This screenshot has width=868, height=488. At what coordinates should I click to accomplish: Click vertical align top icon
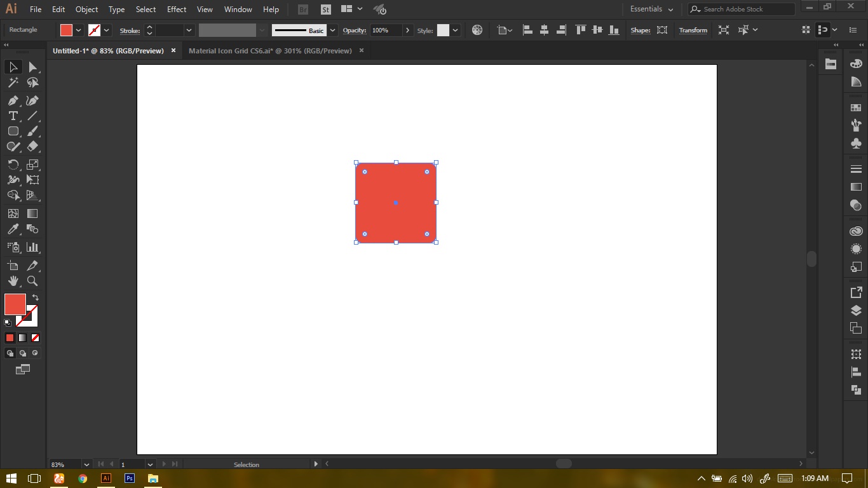(580, 30)
